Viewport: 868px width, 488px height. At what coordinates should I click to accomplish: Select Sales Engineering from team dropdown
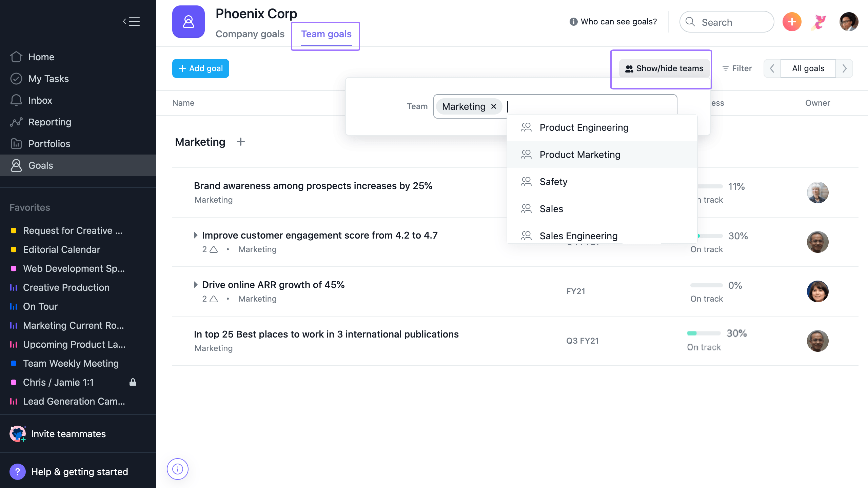[578, 236]
